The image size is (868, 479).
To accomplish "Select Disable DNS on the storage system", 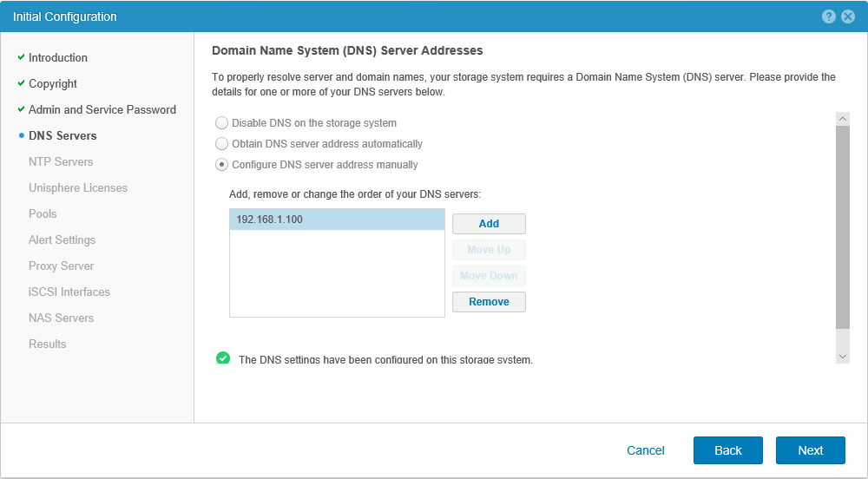I will [x=221, y=123].
